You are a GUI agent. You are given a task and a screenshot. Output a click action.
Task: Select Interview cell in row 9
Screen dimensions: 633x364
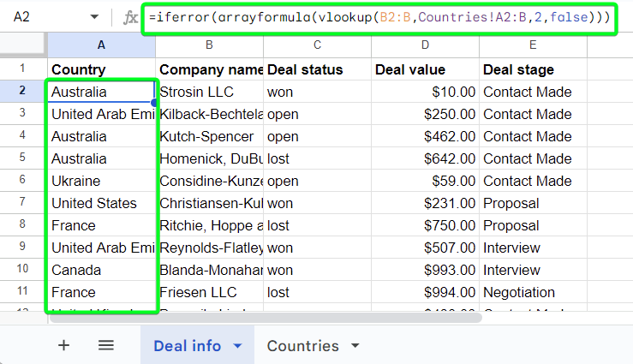[533, 248]
